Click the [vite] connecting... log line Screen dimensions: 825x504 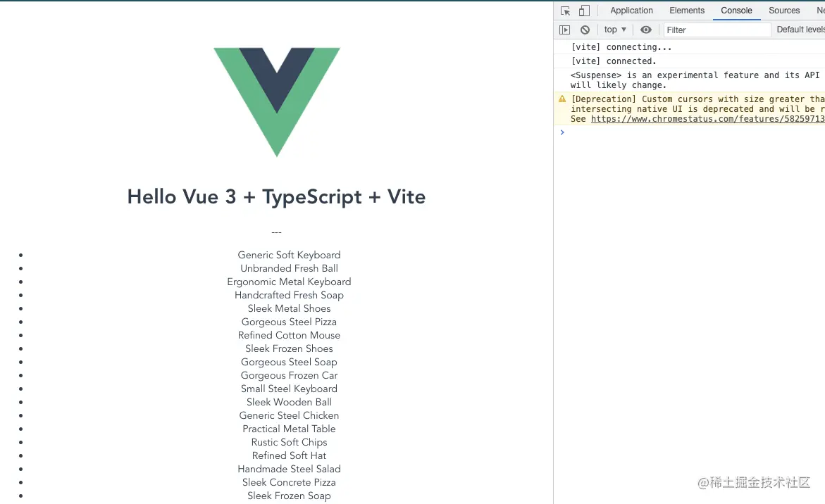pyautogui.click(x=621, y=46)
